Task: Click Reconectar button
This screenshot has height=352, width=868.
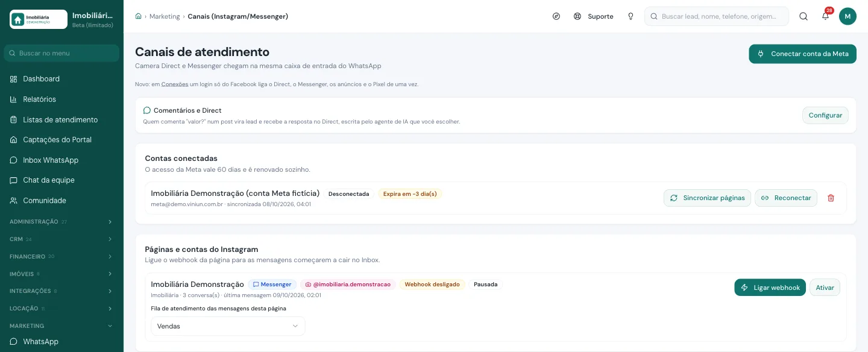Action: click(x=786, y=198)
